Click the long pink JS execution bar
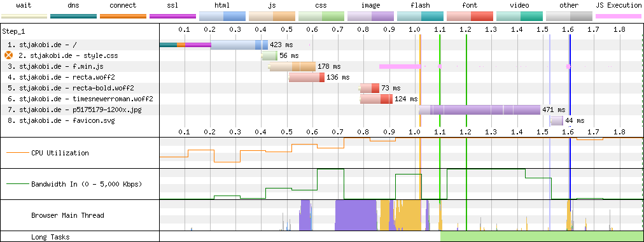644x242 pixels. (400, 66)
